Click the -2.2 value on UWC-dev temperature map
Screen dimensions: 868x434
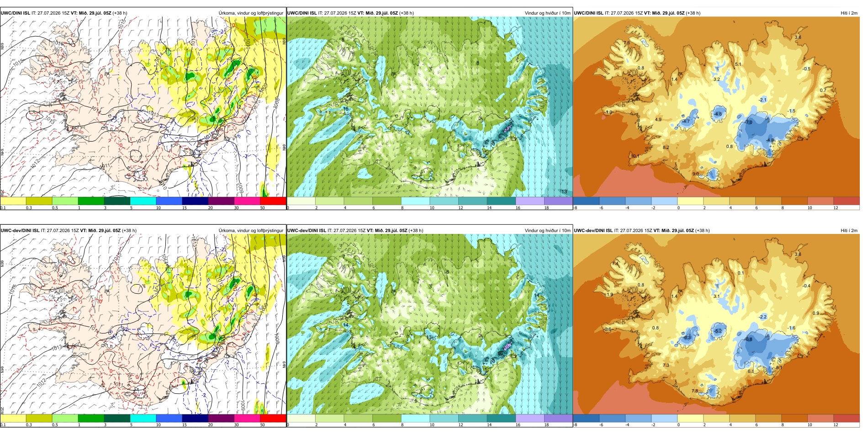pos(763,317)
